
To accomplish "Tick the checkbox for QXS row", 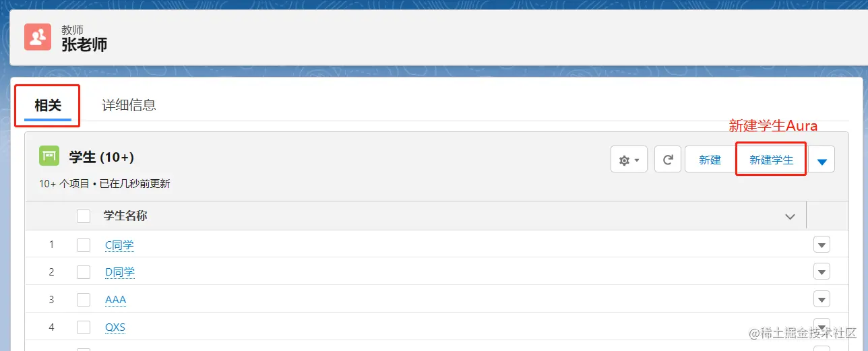I will pyautogui.click(x=84, y=327).
